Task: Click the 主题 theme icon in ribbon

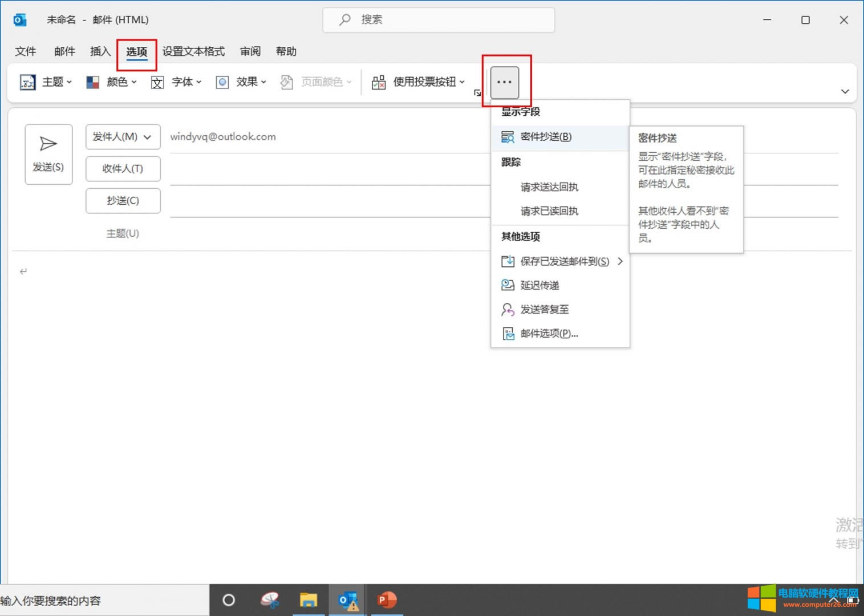Action: click(x=27, y=83)
